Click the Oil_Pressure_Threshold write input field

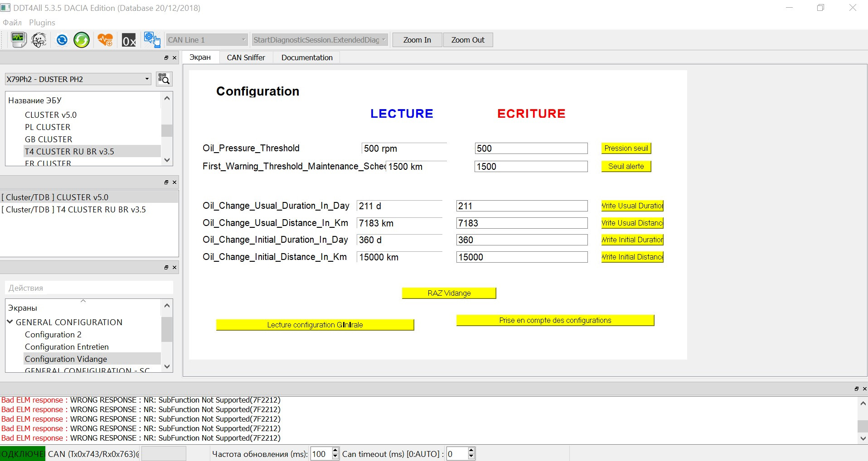click(531, 149)
